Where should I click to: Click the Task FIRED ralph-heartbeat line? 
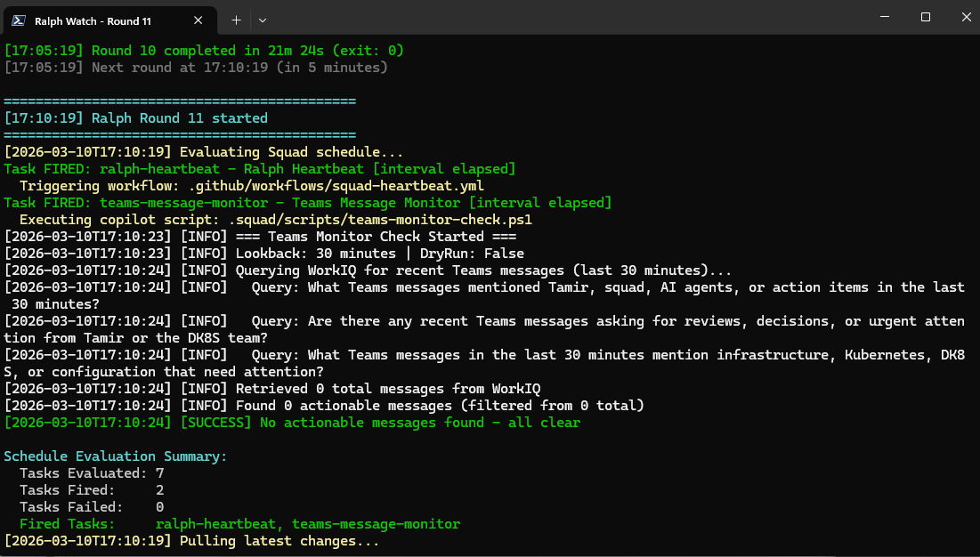[259, 169]
